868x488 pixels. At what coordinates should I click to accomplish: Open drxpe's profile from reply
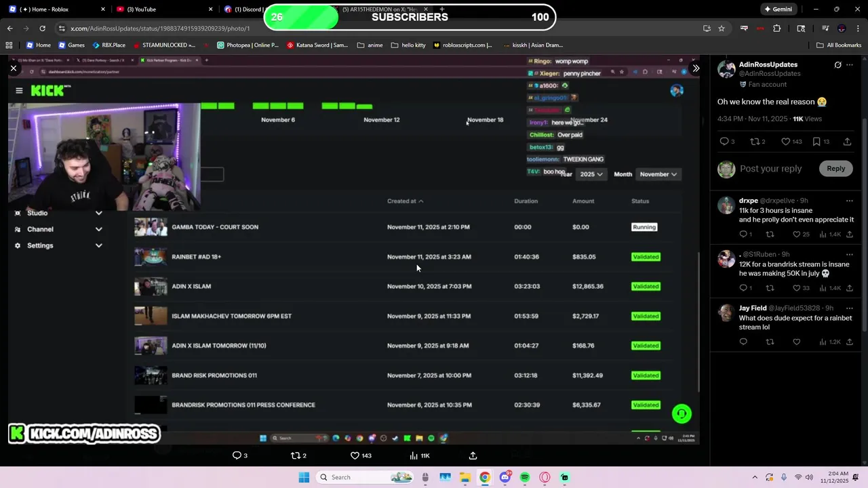coord(748,201)
